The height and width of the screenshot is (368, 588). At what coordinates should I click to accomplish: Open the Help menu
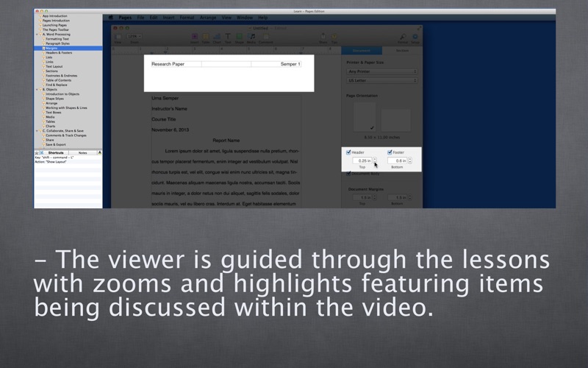coord(263,17)
